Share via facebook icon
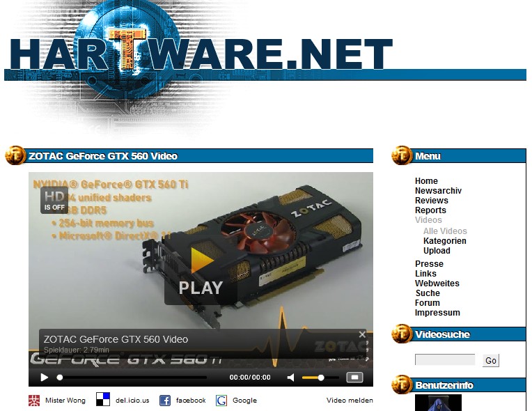The image size is (532, 411). coord(165,401)
